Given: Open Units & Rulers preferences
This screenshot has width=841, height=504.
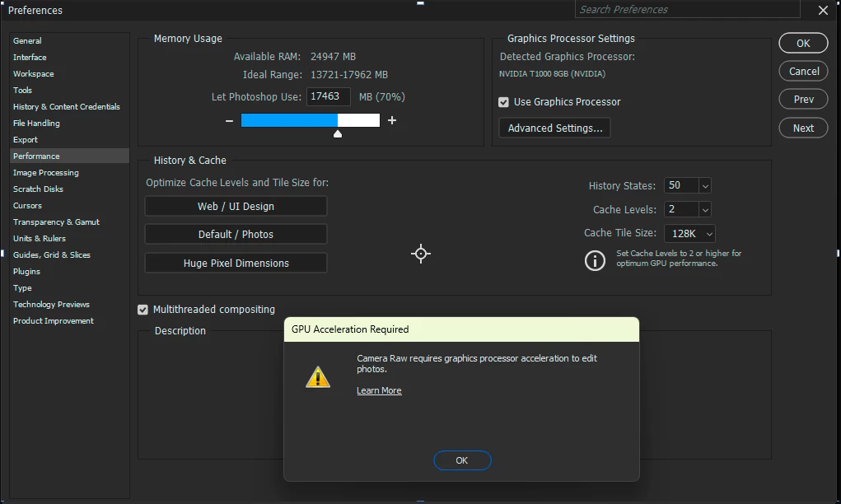Looking at the screenshot, I should [x=40, y=239].
